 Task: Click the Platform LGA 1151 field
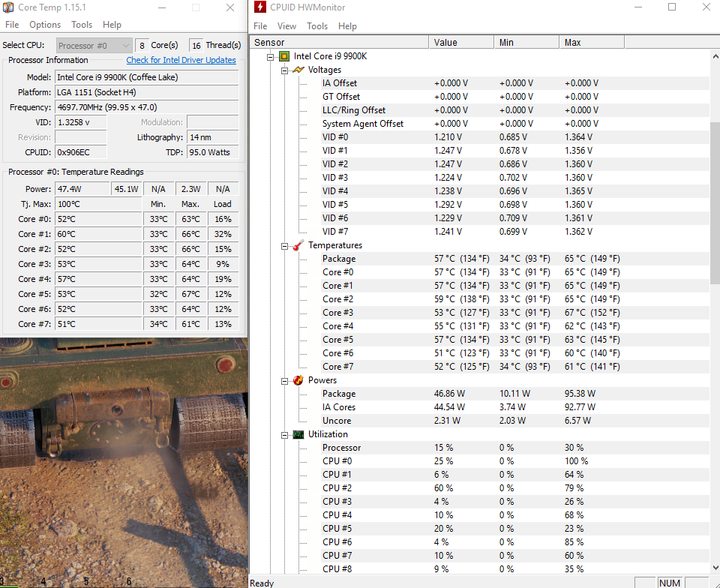click(x=147, y=92)
